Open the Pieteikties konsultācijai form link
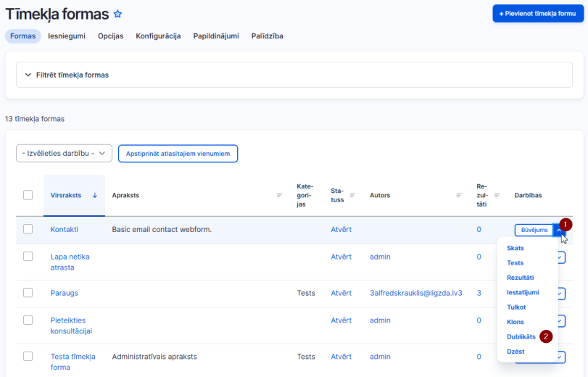This screenshot has height=377, width=588. (x=71, y=326)
